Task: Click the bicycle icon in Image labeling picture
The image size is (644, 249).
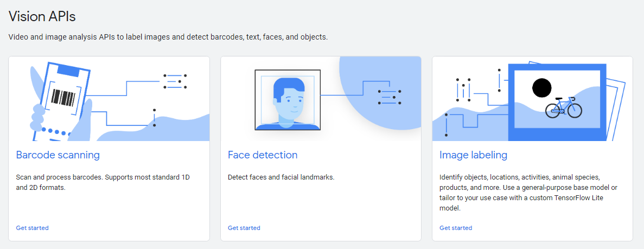Action: pos(563,107)
